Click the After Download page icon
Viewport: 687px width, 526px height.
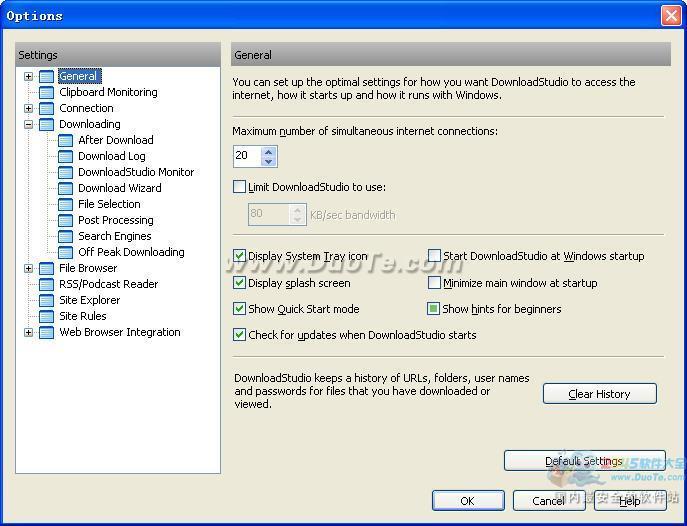point(66,141)
